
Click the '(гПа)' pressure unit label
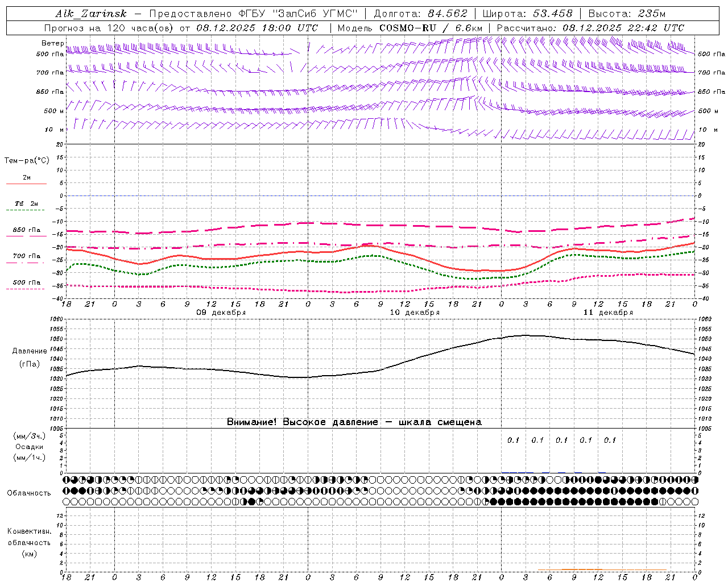click(30, 364)
